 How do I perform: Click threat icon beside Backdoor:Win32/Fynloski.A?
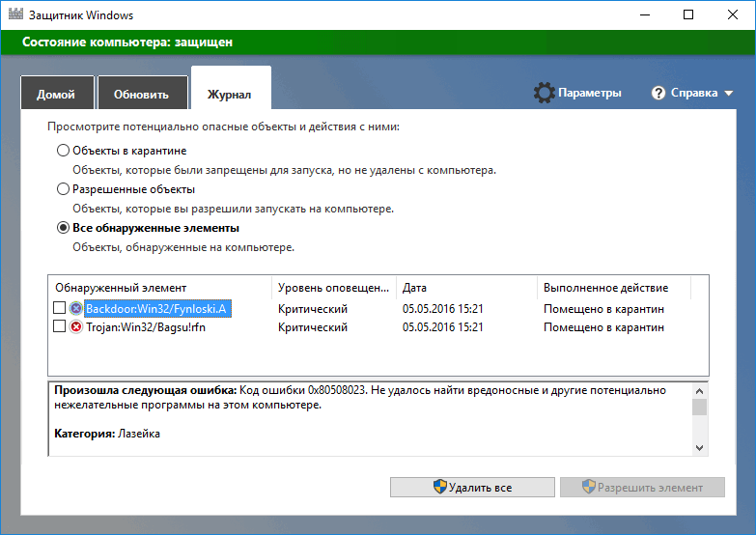click(x=76, y=308)
